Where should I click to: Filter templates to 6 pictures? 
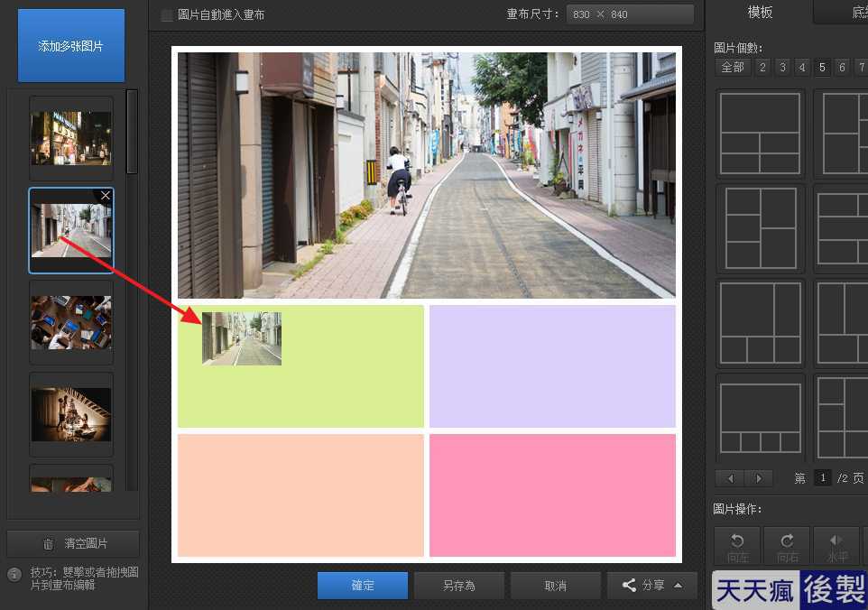pos(842,68)
